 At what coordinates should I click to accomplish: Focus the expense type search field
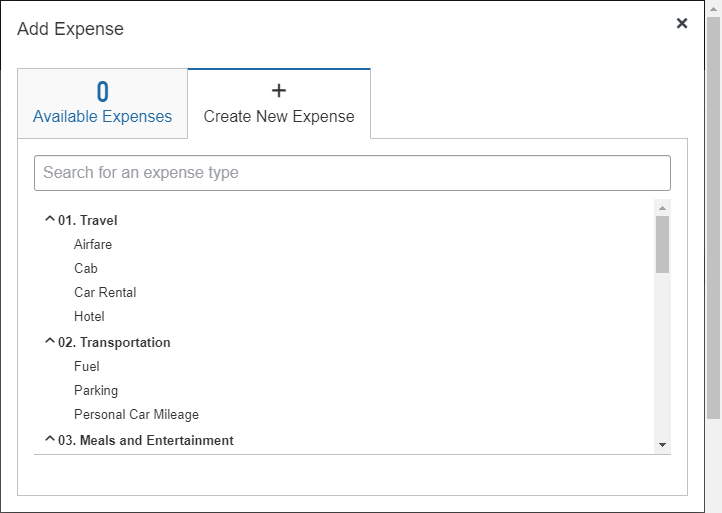[352, 172]
